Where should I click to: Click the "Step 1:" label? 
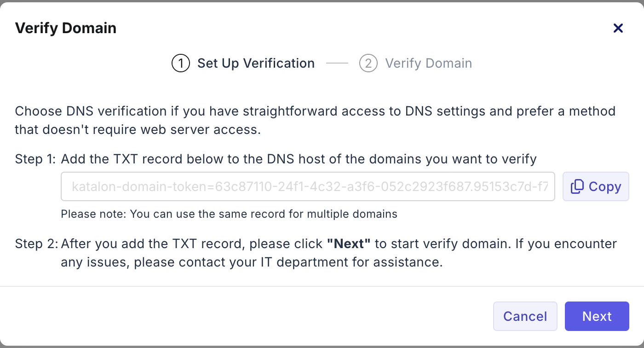(35, 159)
